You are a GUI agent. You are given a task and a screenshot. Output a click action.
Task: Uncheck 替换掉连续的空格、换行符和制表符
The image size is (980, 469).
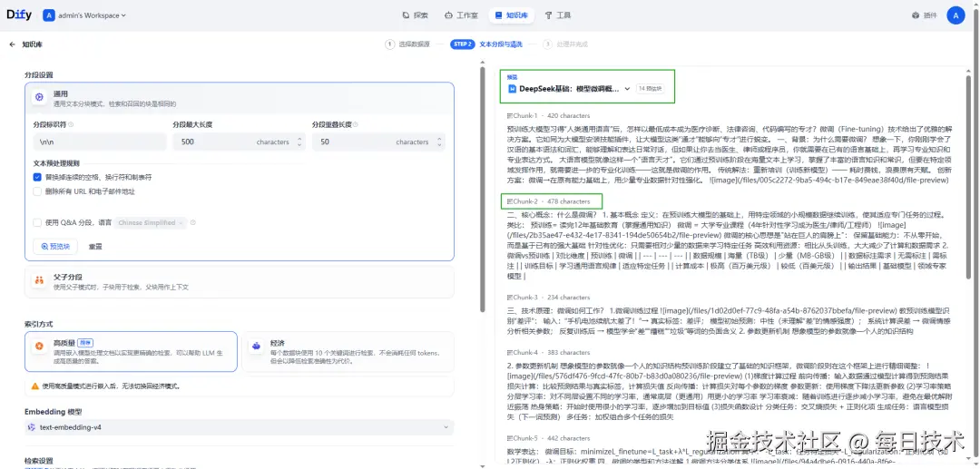coord(37,178)
